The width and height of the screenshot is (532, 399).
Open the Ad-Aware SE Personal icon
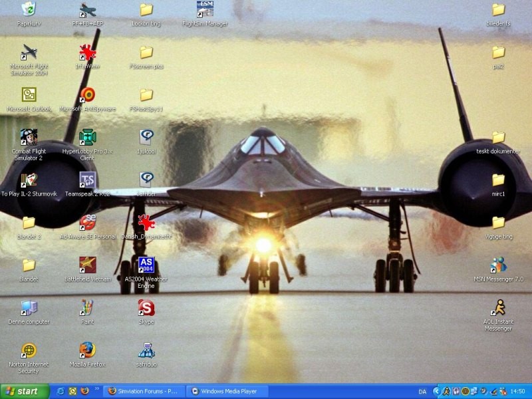click(x=87, y=223)
